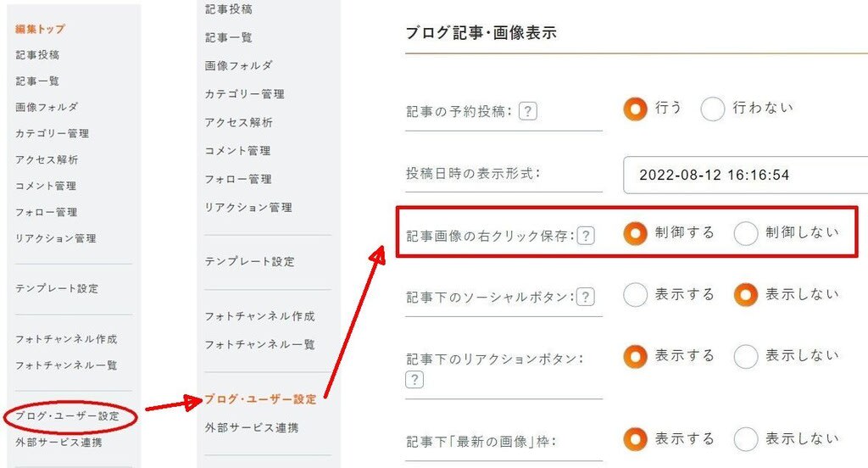Click help icon under 記事下のリアクションボタン
Viewport: 868px width, 468px height.
[x=415, y=379]
